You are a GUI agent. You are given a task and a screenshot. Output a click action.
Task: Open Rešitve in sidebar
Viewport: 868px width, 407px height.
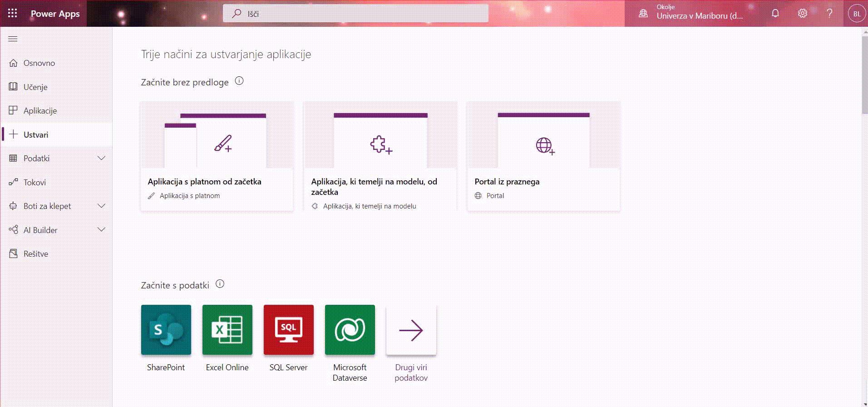(57, 253)
